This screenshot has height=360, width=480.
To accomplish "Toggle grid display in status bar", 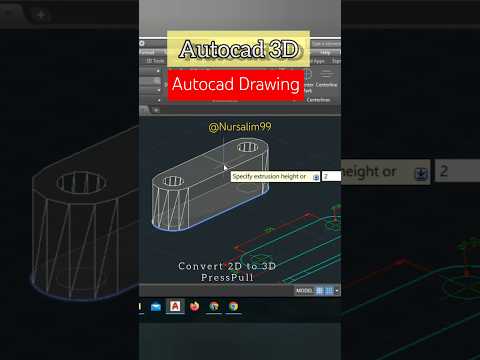I will [x=319, y=291].
